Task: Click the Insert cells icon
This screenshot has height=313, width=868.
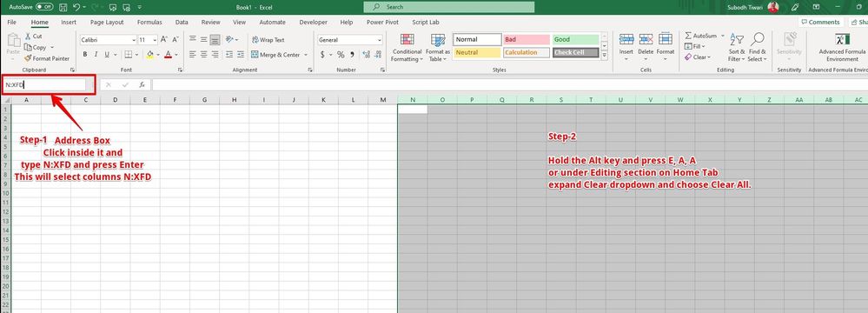Action: coord(626,40)
